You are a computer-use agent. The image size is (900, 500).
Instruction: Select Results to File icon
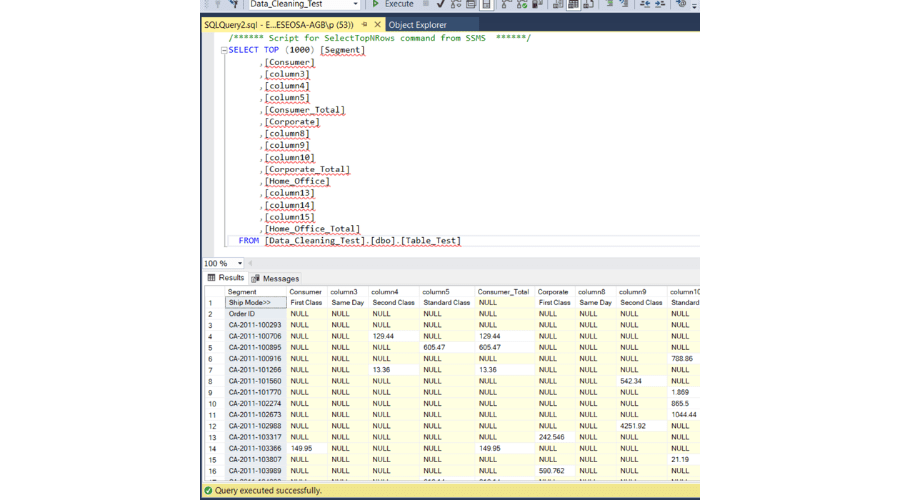[588, 3]
